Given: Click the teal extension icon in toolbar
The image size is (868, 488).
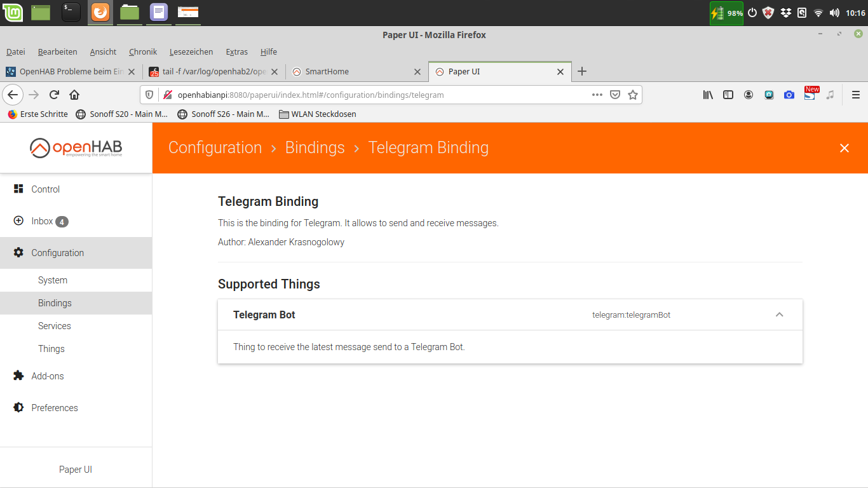Looking at the screenshot, I should [769, 95].
